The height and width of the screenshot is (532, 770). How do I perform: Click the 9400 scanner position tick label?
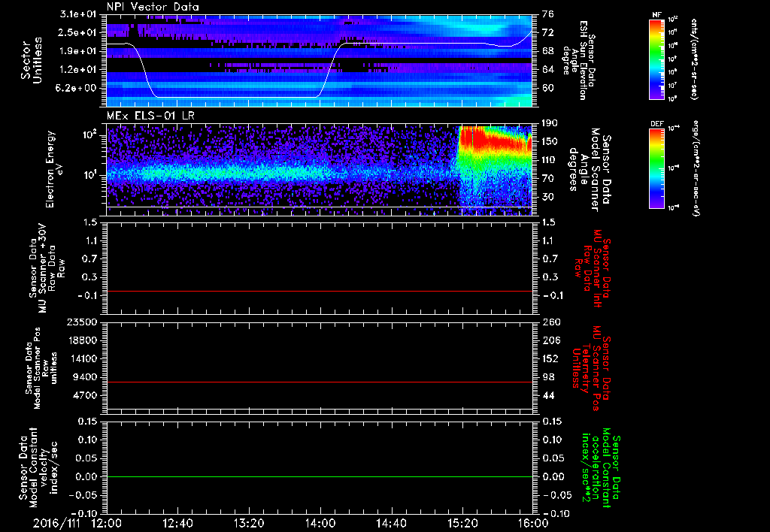coord(86,377)
